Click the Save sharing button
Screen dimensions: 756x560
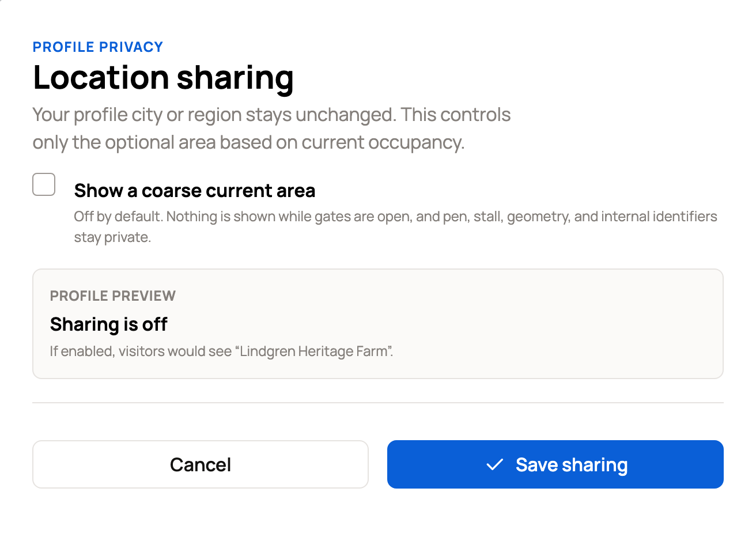[x=555, y=464]
